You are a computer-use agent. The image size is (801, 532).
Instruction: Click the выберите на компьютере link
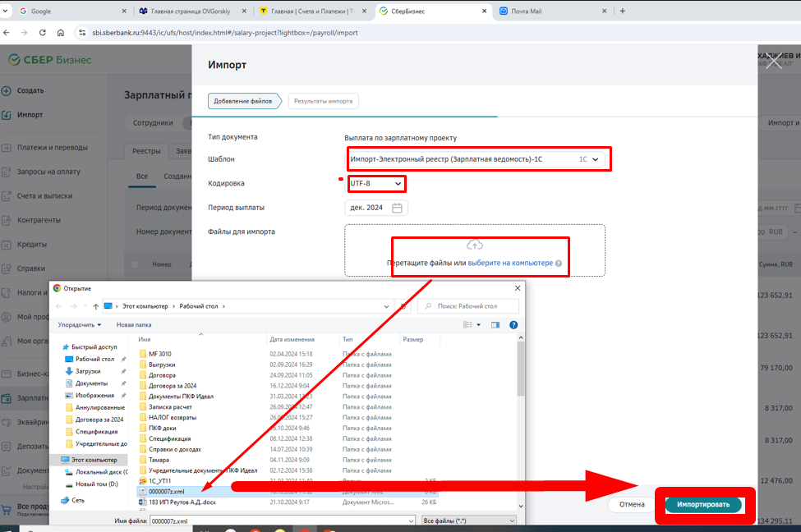click(x=510, y=263)
